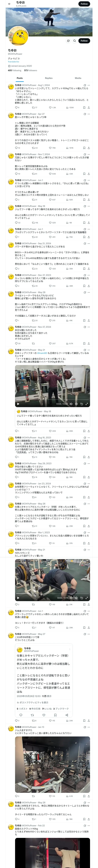Viewport: 98px width, 868px height.
Task: Click Translate bio link
Action: point(14,62)
